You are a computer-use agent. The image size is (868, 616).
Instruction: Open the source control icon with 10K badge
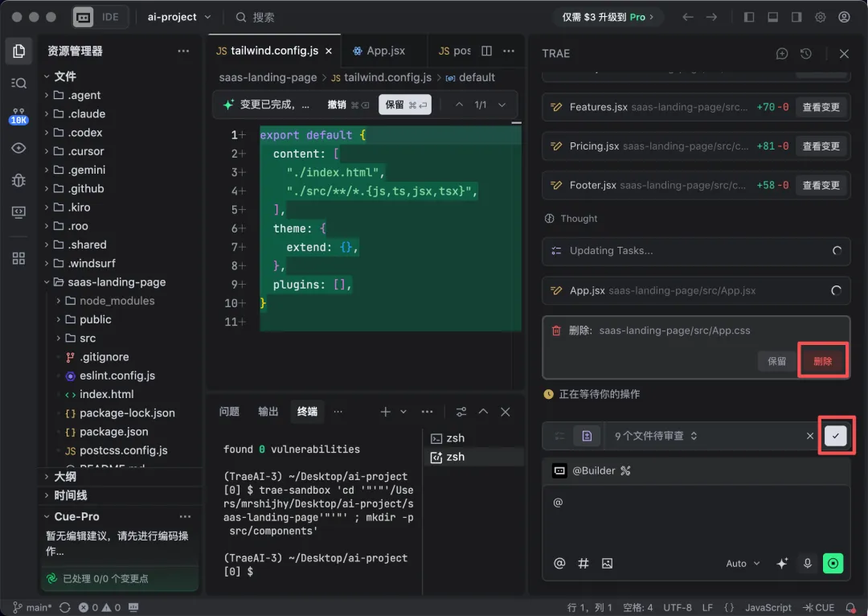click(x=18, y=116)
